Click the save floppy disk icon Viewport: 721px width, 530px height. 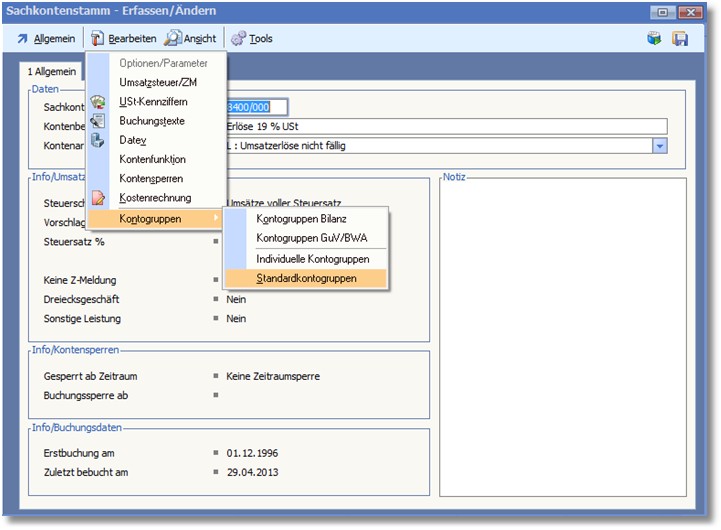point(680,39)
